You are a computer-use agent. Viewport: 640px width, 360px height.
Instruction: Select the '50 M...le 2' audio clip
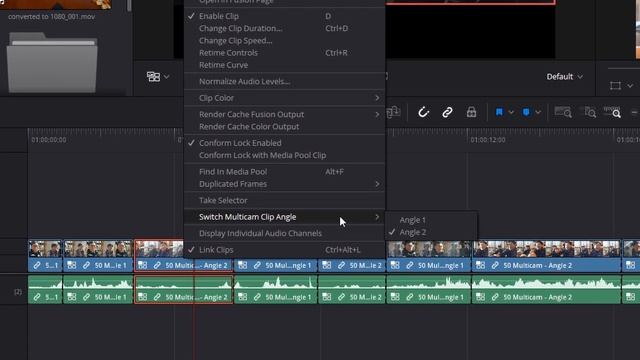tap(352, 289)
